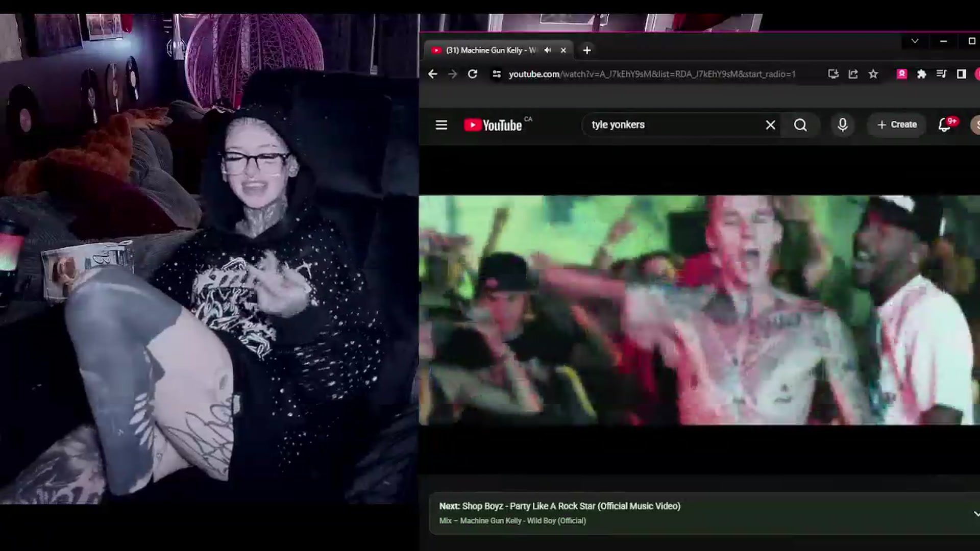The image size is (980, 551).
Task: Click the Wild Boy video player
Action: 699,310
